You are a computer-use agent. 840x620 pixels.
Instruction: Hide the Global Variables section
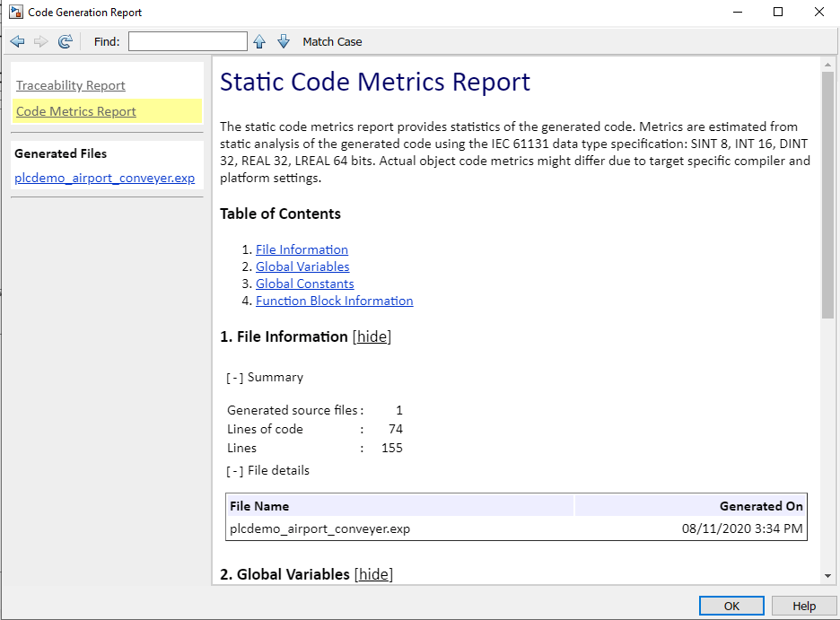[x=374, y=574]
